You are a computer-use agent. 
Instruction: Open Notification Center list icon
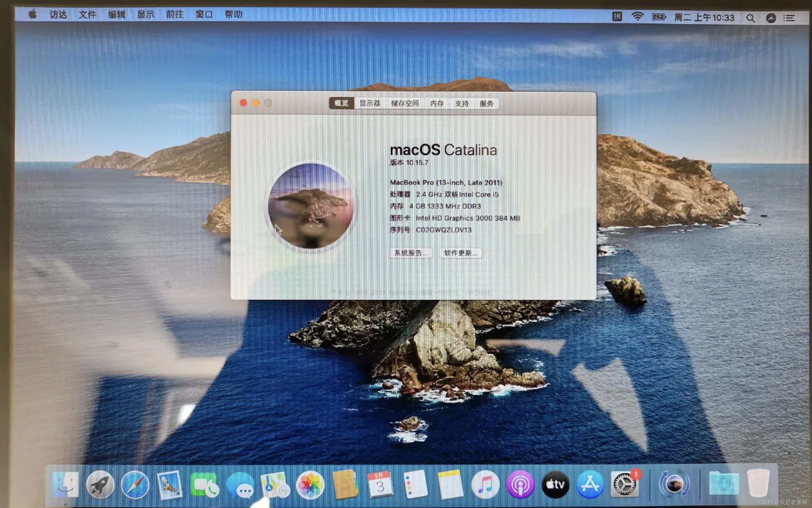pyautogui.click(x=789, y=18)
